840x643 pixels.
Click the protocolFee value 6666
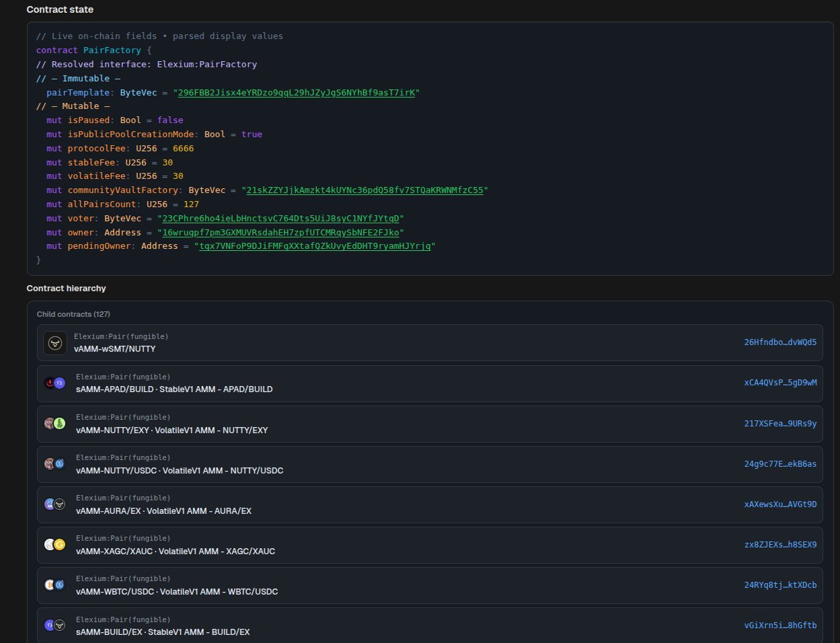(183, 149)
